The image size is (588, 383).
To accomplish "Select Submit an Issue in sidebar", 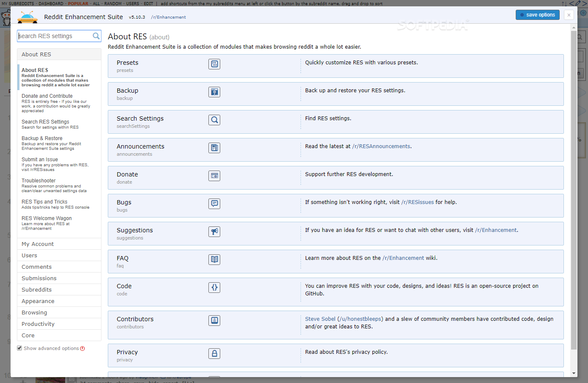I will pyautogui.click(x=59, y=164).
